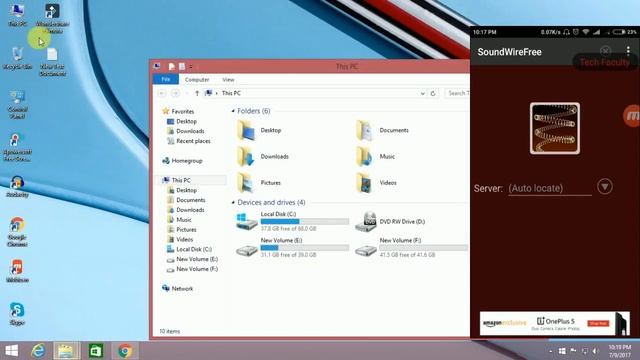Go up one level with Up arrow
Screen dimensions: 640x360
[197, 93]
